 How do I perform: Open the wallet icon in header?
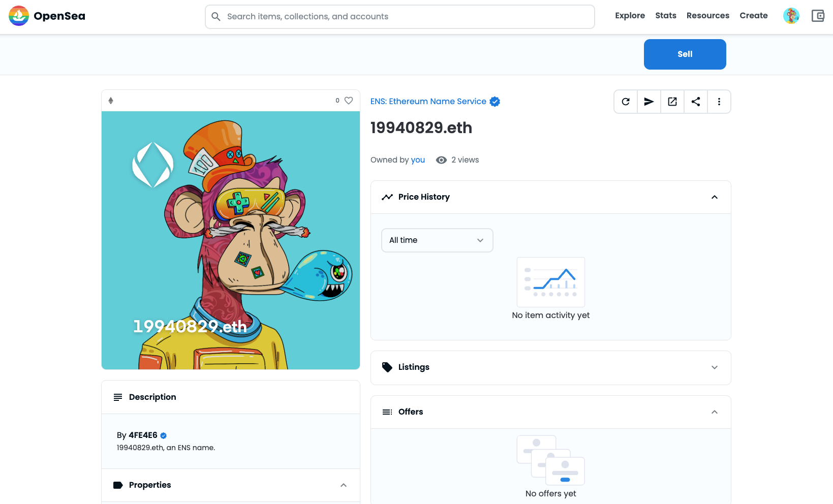pos(818,16)
